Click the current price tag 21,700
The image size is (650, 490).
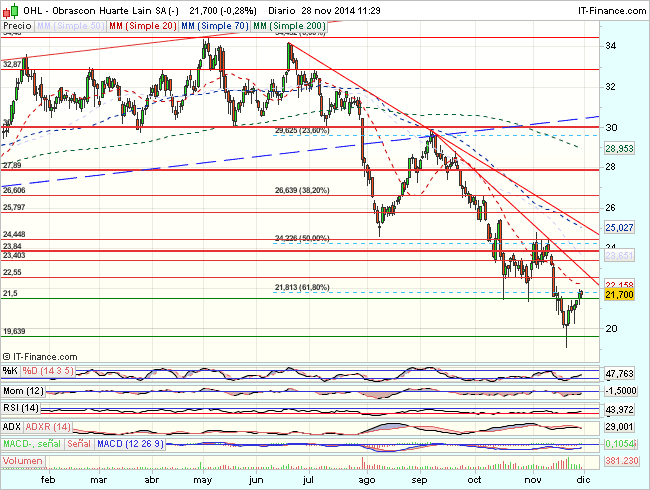pos(619,295)
